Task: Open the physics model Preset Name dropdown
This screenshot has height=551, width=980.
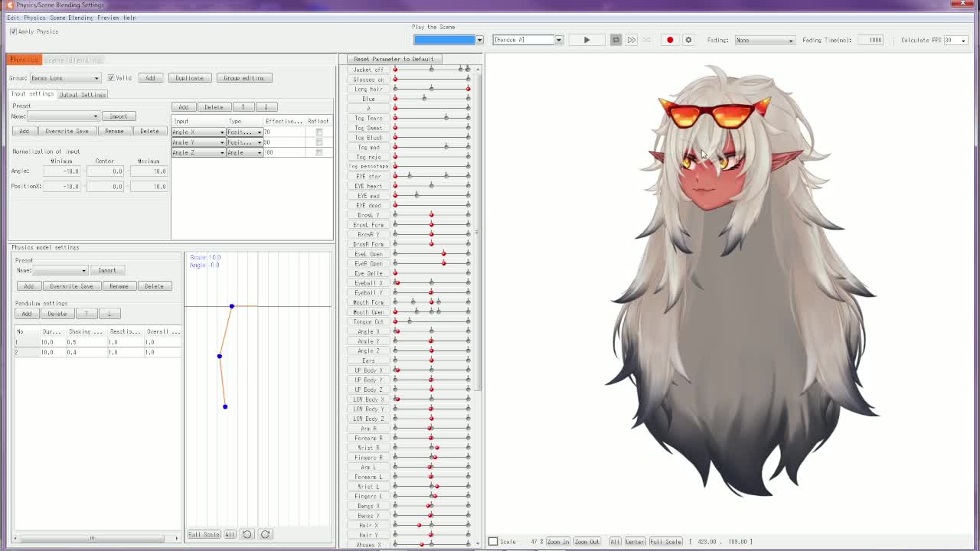Action: 60,270
